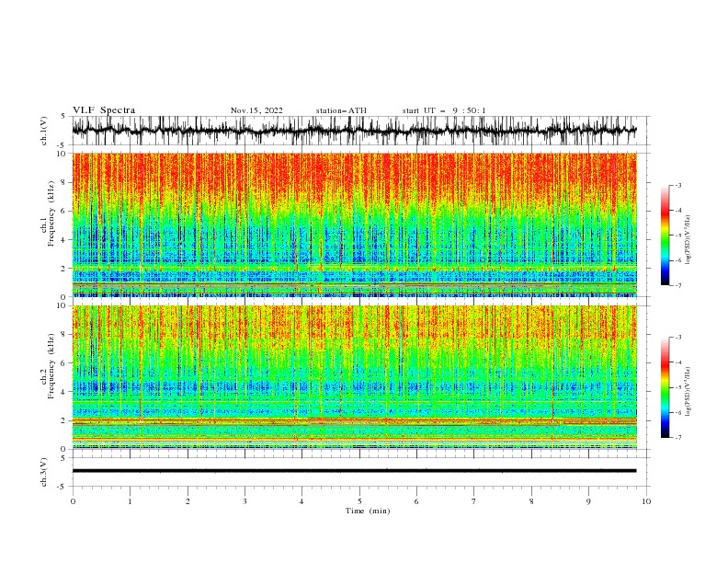
Task: Click the '-3' label on lower colorbar
Action: [x=677, y=338]
